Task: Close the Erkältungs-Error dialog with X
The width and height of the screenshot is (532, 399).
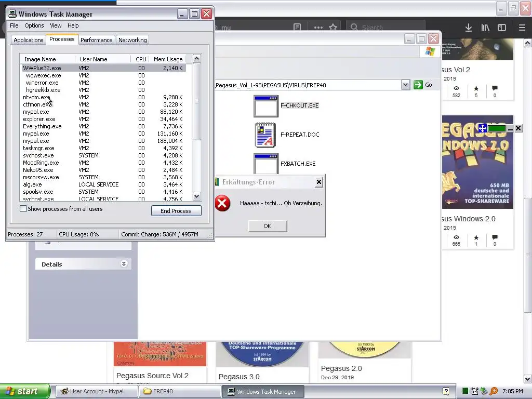Action: point(318,182)
